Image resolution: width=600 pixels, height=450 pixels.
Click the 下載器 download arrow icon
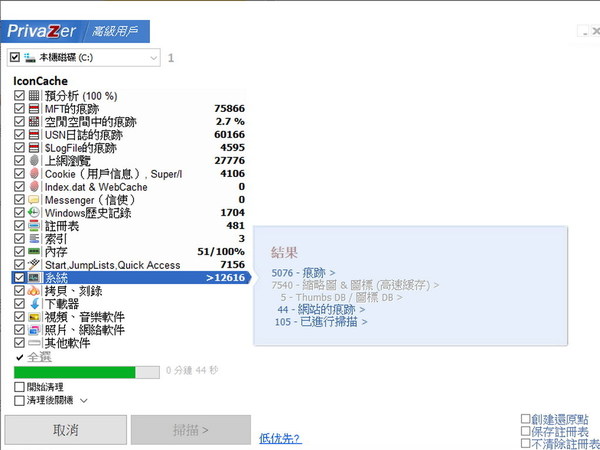click(x=34, y=304)
